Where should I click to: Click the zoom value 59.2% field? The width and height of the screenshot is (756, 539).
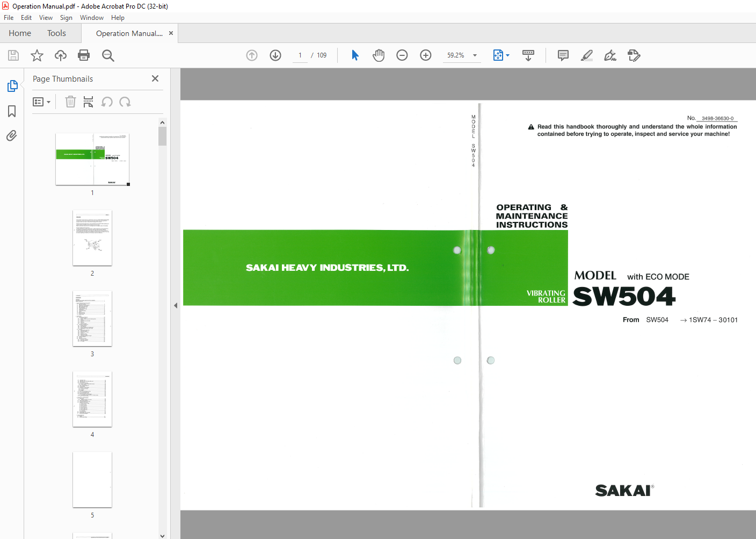[x=456, y=55]
